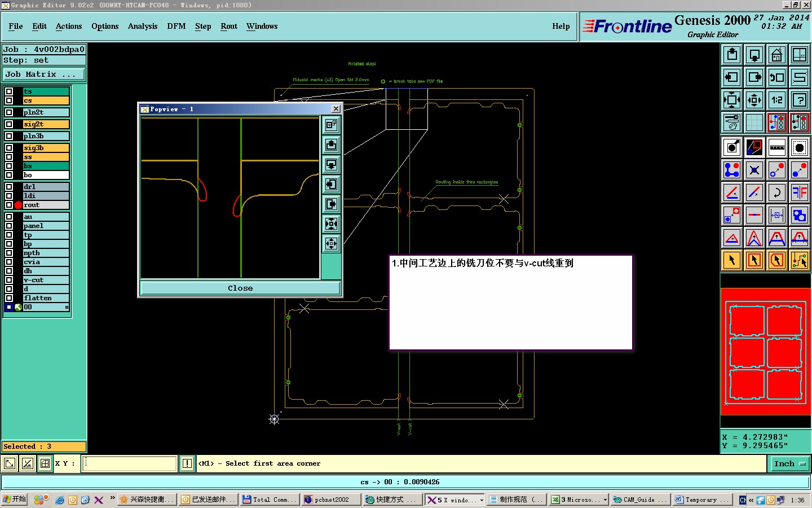Screen dimensions: 812x508
Task: Open the Job Matrix ... selector
Action: pos(44,75)
